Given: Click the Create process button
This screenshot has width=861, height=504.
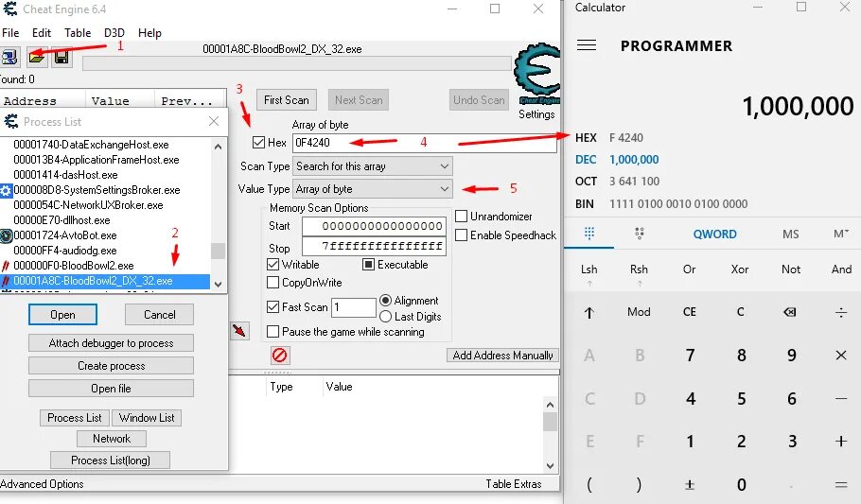Looking at the screenshot, I should pyautogui.click(x=111, y=366).
